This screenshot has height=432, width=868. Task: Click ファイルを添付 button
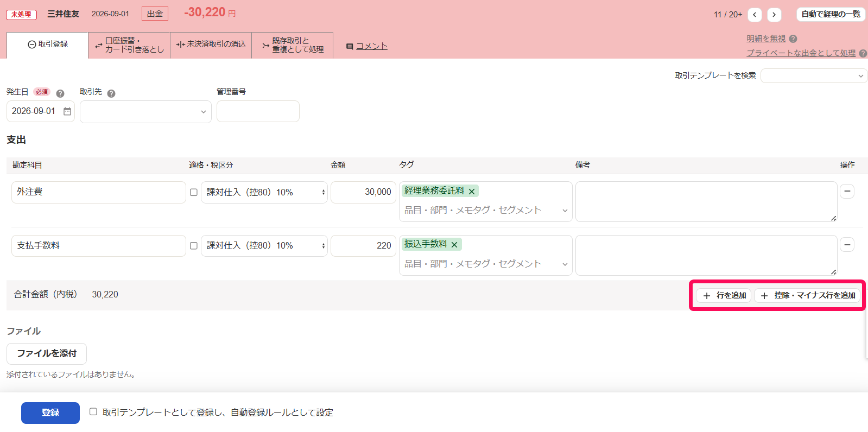click(47, 354)
